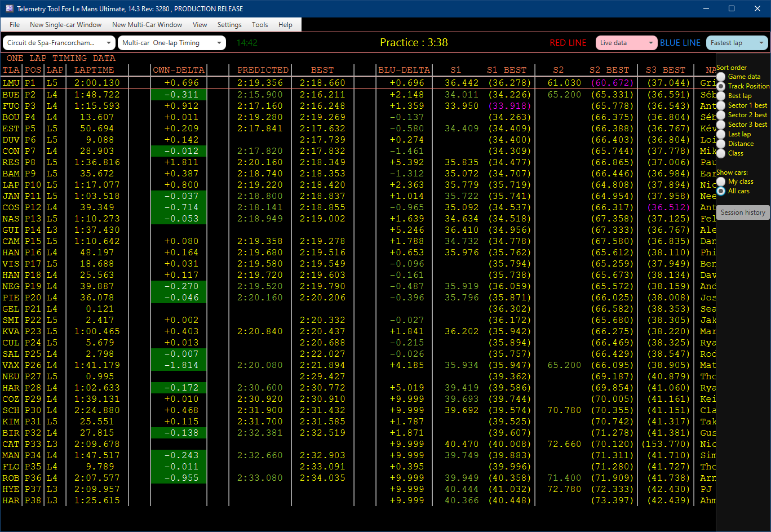Click the ONE LAP TIMING DATA heading
This screenshot has width=771, height=532.
pos(61,58)
